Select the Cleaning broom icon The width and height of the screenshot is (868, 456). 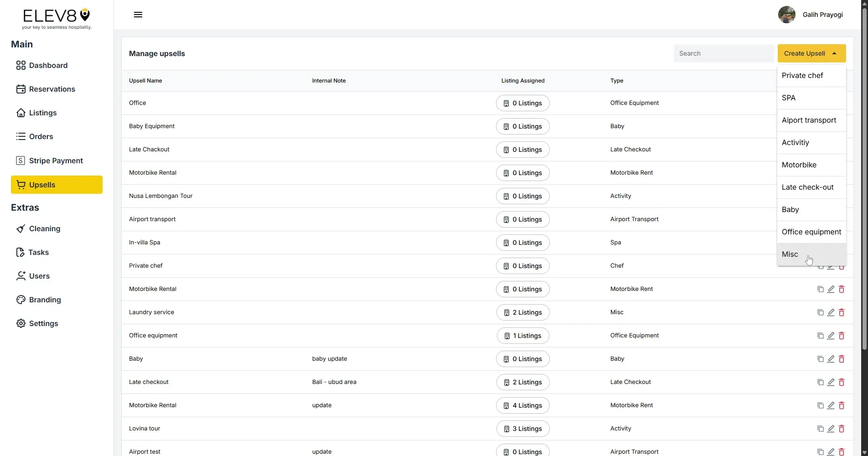[x=21, y=228]
